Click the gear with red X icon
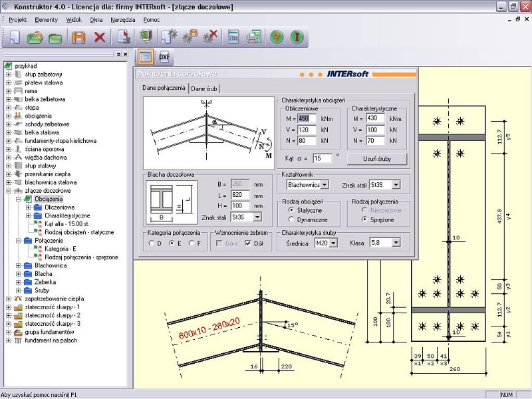532x399 pixels. click(x=210, y=37)
